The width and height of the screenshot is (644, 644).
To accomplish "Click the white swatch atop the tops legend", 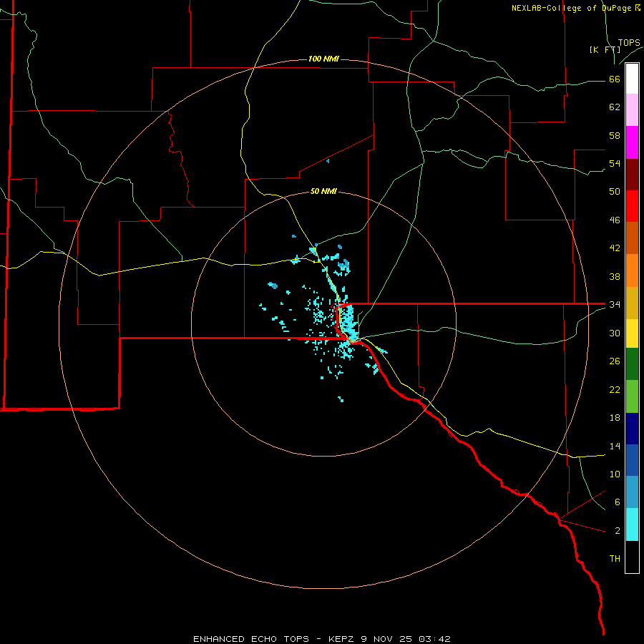I will (632, 79).
